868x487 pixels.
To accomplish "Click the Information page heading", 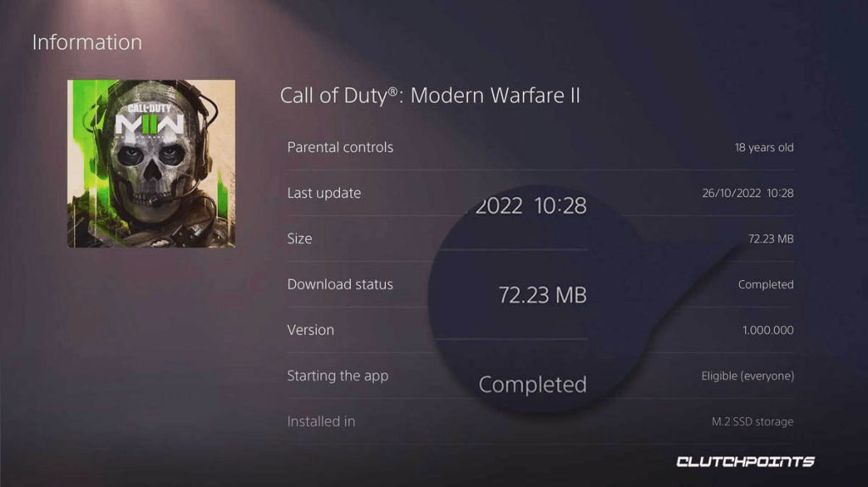I will [87, 42].
